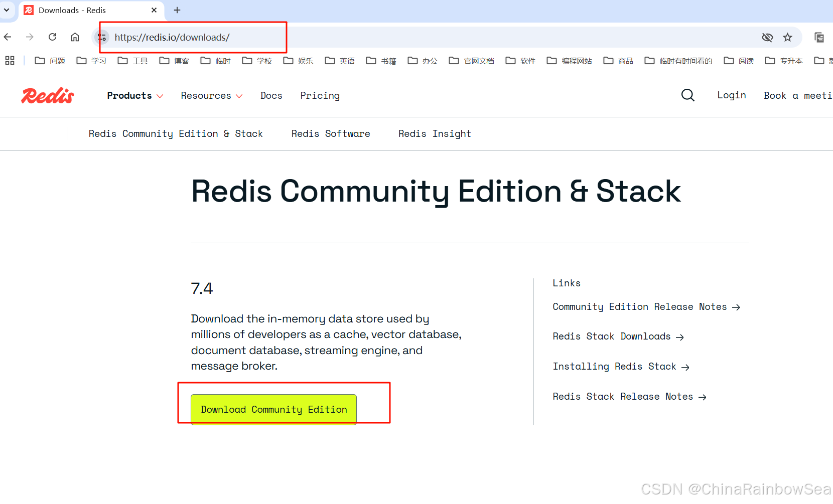Open Installing Redis Stack link
Image resolution: width=833 pixels, height=504 pixels.
click(x=621, y=367)
